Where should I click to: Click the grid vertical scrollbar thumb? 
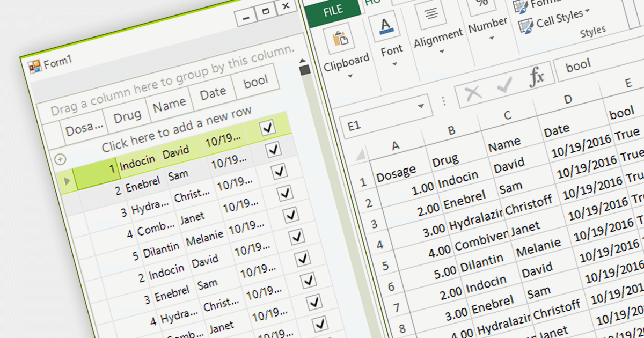pyautogui.click(x=305, y=70)
